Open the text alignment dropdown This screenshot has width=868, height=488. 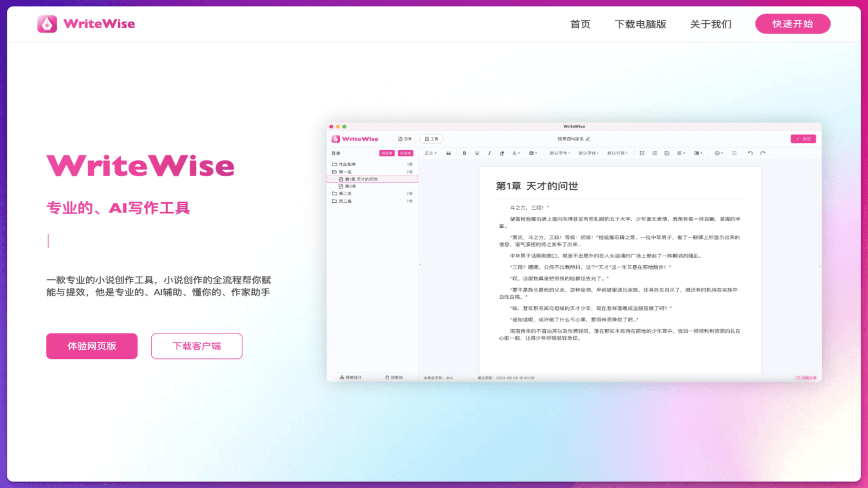click(x=681, y=153)
